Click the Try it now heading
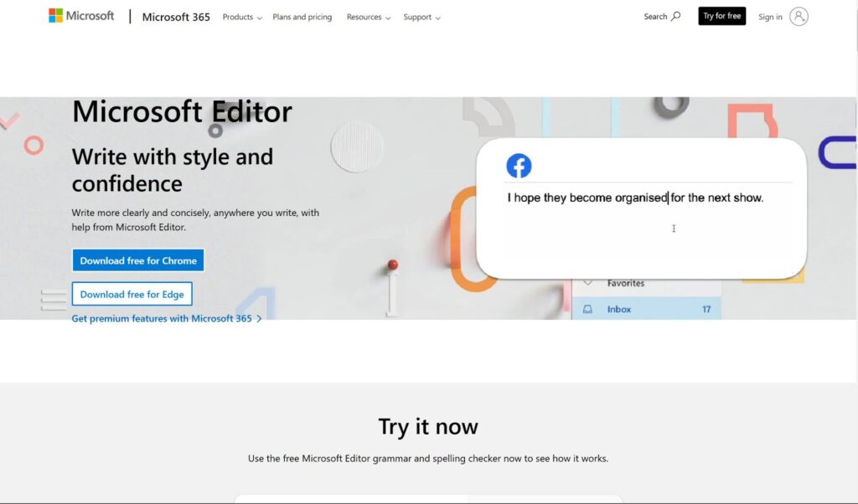 coord(428,426)
